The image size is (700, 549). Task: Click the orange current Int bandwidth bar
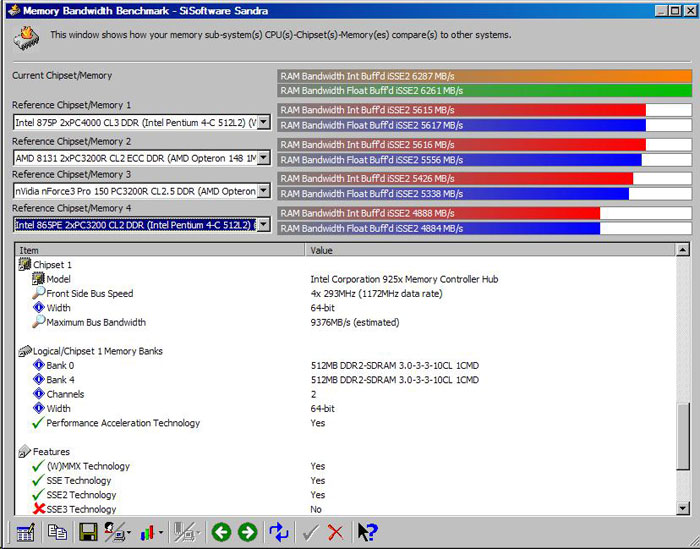pos(484,76)
